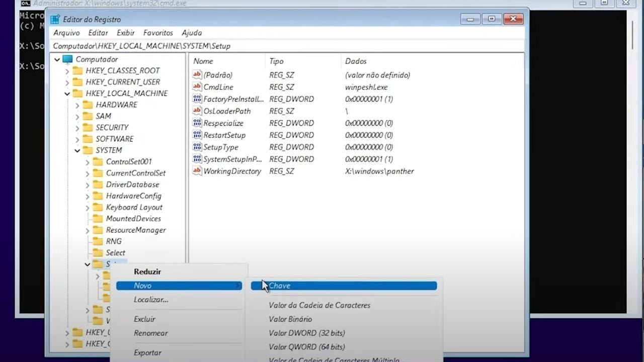Click the folder icon of the SOFTWARE key
The width and height of the screenshot is (644, 362).
(x=87, y=139)
